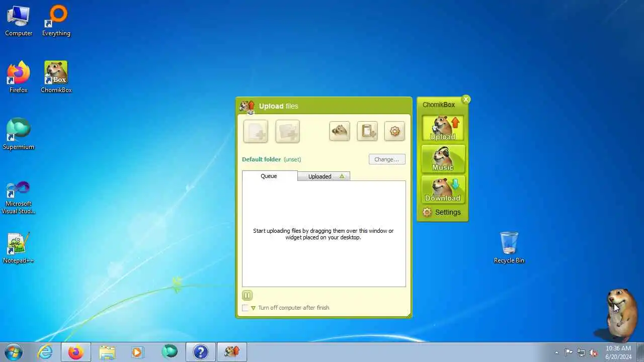Open Windows Media Player from the taskbar
Viewport: 644px width, 362px height.
pyautogui.click(x=138, y=352)
